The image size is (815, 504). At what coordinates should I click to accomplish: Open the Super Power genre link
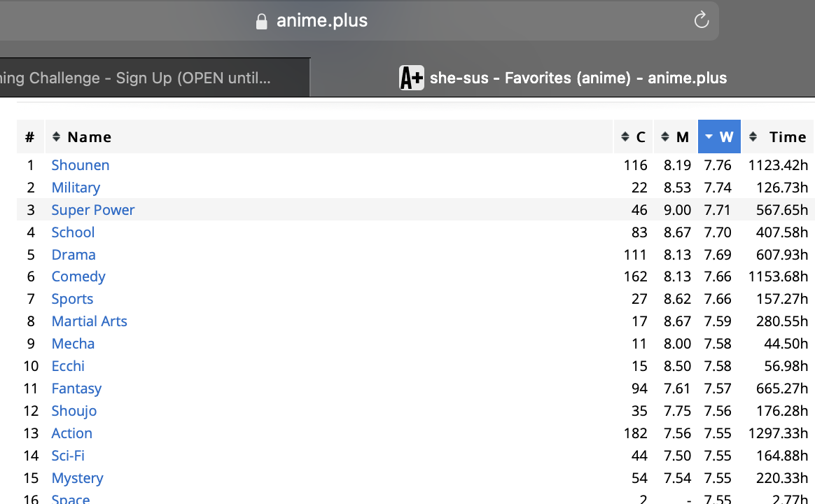[x=93, y=210]
